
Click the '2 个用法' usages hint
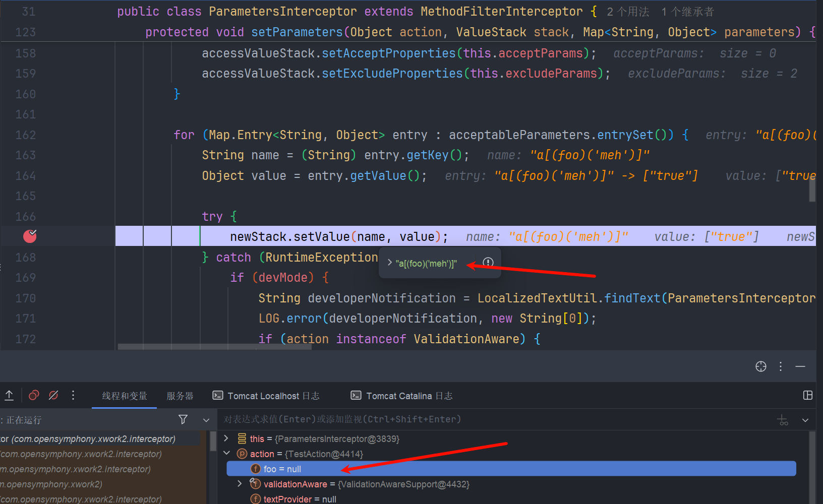[628, 12]
